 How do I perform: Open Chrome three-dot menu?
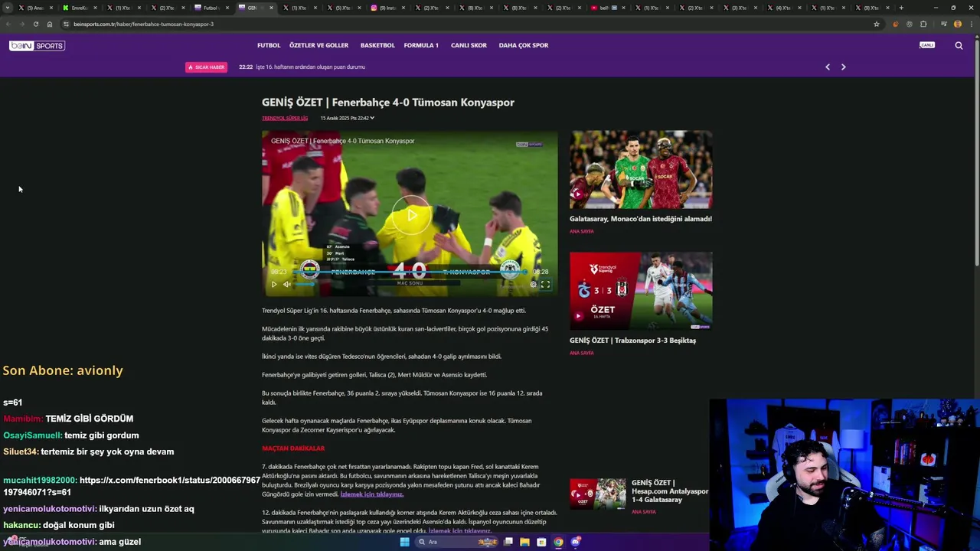pyautogui.click(x=971, y=24)
